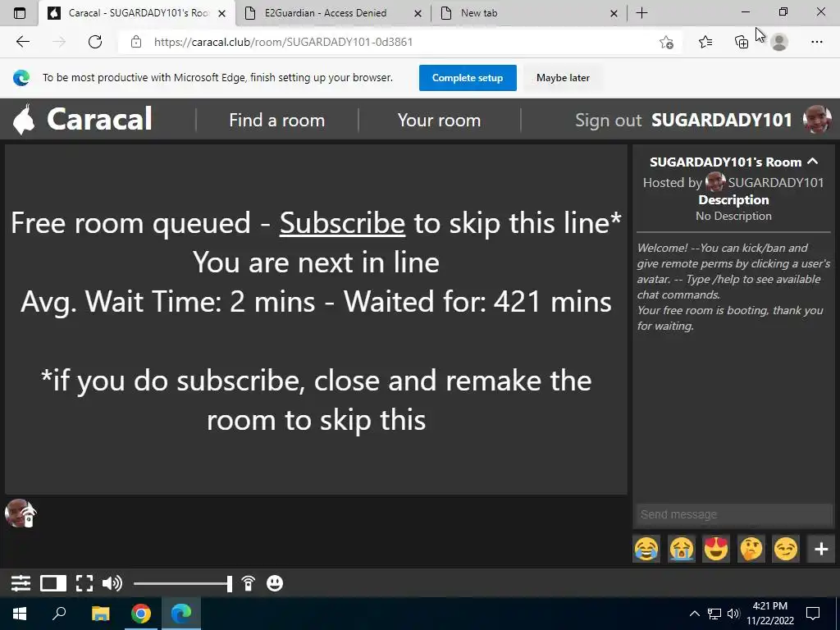Toggle remote control icon in bottom toolbar
This screenshot has height=630, width=840.
[248, 583]
